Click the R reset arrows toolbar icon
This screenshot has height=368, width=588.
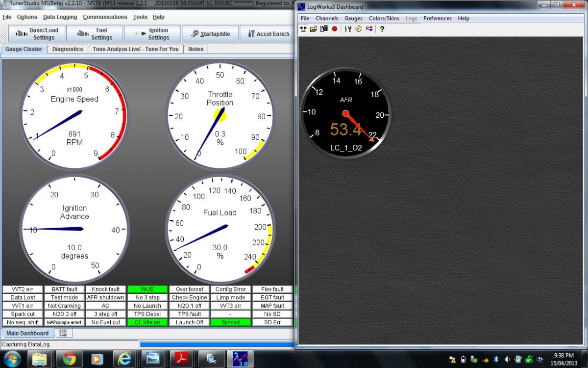(369, 29)
